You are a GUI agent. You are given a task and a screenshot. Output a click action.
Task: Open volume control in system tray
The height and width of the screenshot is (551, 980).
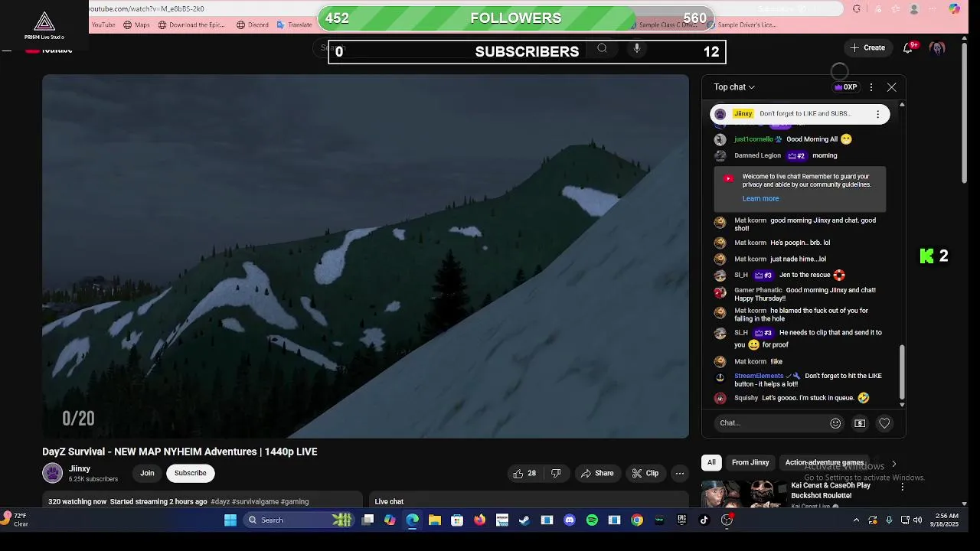point(917,520)
